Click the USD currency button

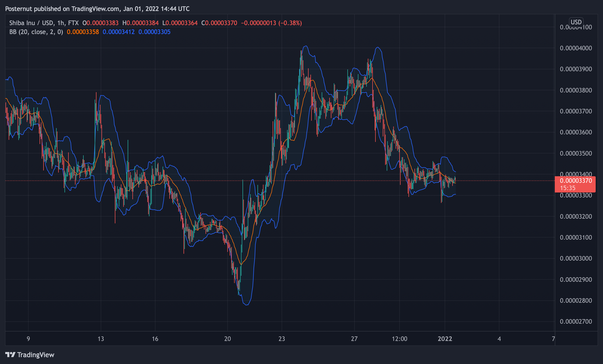pos(576,22)
